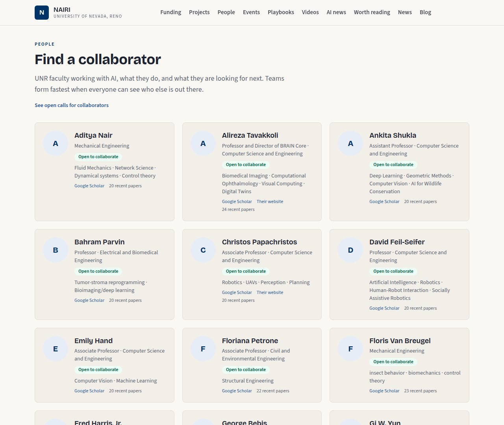Visit Christos Papachristos's 'Their website' link
The image size is (504, 425).
point(270,292)
